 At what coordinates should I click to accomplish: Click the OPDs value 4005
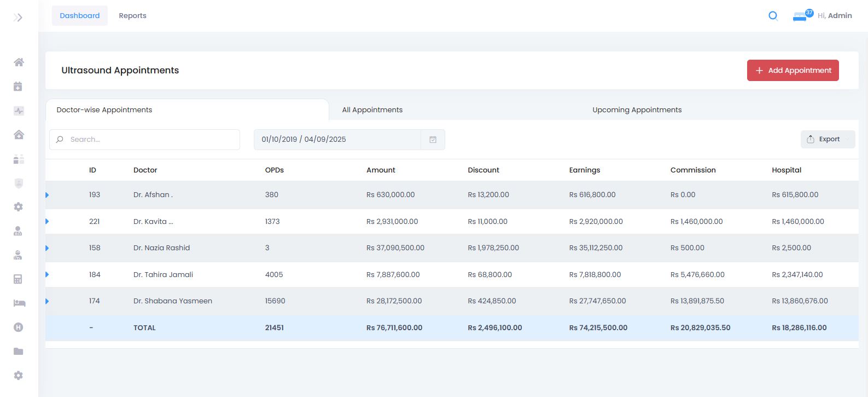tap(274, 274)
